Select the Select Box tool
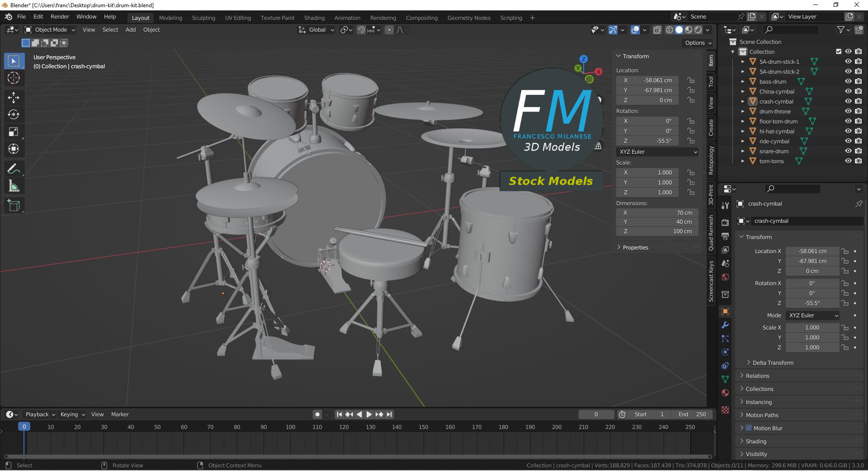This screenshot has width=868, height=471. tap(14, 61)
